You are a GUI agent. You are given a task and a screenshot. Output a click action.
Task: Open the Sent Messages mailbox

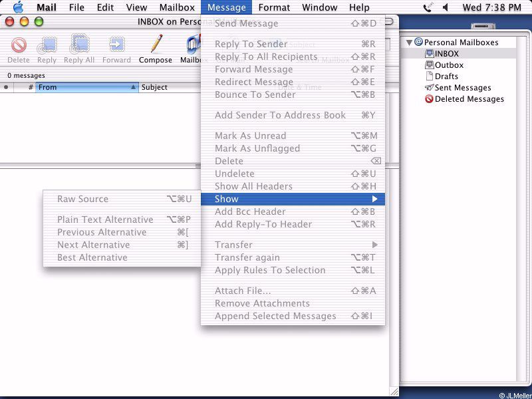click(458, 88)
